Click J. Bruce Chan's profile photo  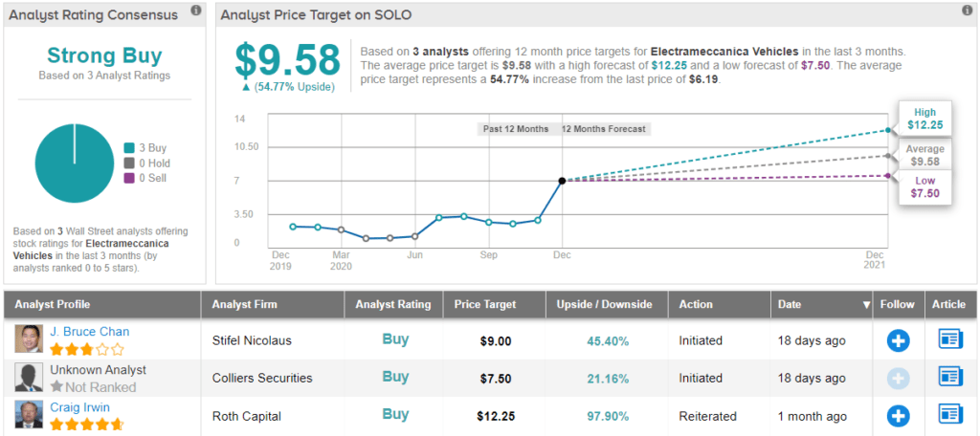(29, 339)
